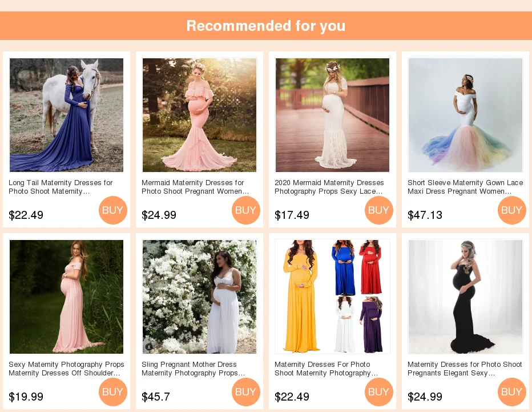Click BUY for $22.49 multi-color maternity dresses
Screen dimensions: 532x412
[x=379, y=391]
